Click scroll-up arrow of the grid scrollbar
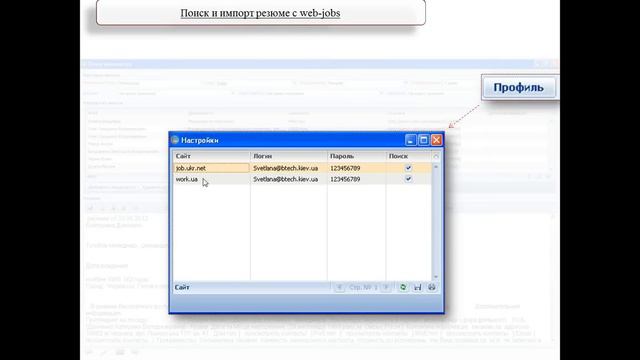The width and height of the screenshot is (640, 360). pyautogui.click(x=436, y=167)
